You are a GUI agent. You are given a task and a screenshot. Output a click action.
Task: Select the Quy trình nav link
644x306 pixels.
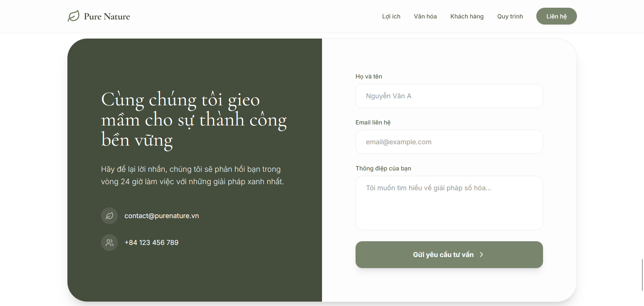510,16
